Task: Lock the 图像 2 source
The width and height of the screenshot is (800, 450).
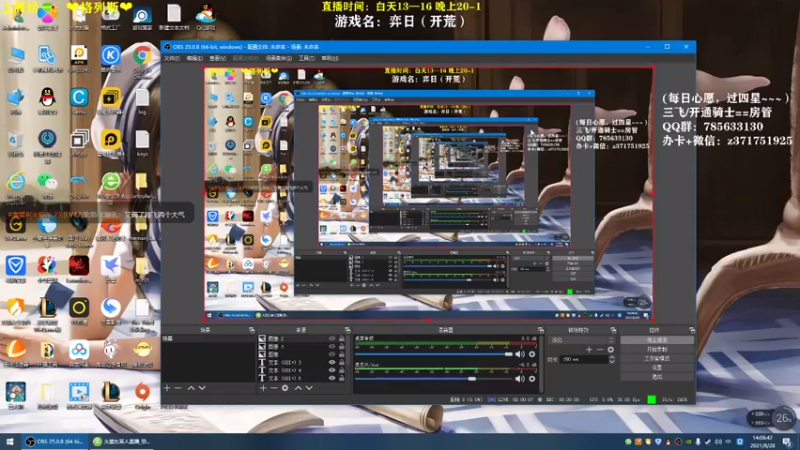Action: pos(342,339)
